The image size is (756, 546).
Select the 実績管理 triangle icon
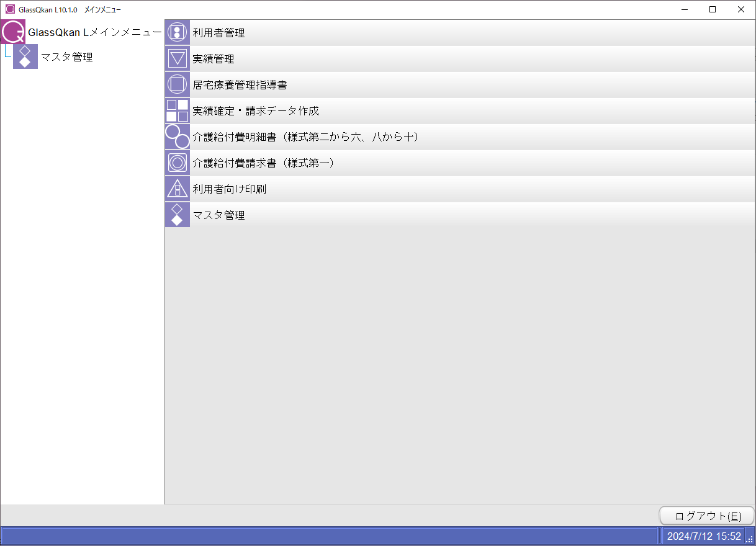[x=177, y=58]
